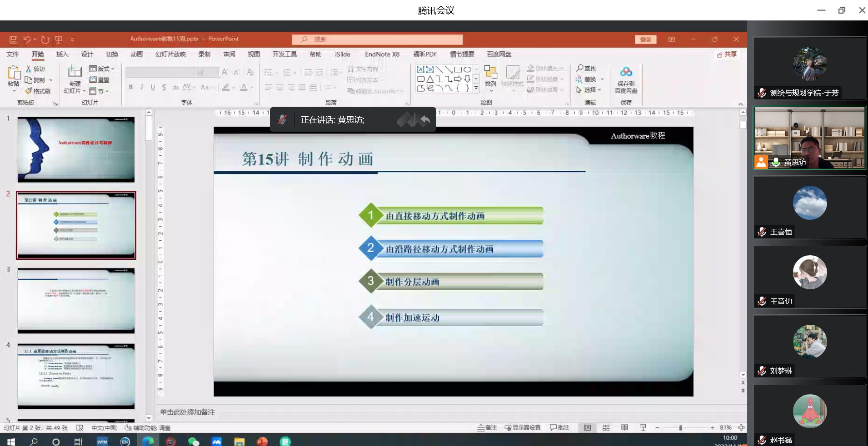
Task: Switch to reading view in status bar
Action: pyautogui.click(x=624, y=428)
